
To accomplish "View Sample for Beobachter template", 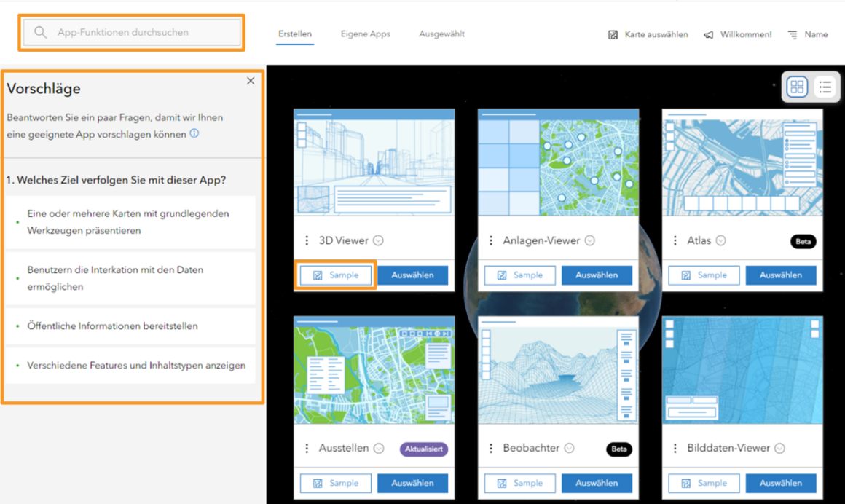I will point(520,483).
